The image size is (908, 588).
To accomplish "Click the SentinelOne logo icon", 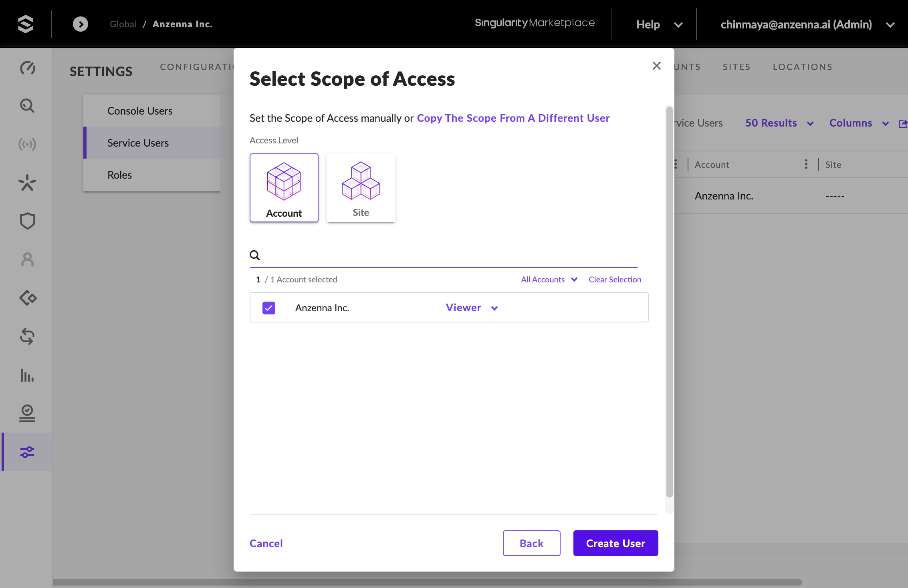I will coord(26,24).
